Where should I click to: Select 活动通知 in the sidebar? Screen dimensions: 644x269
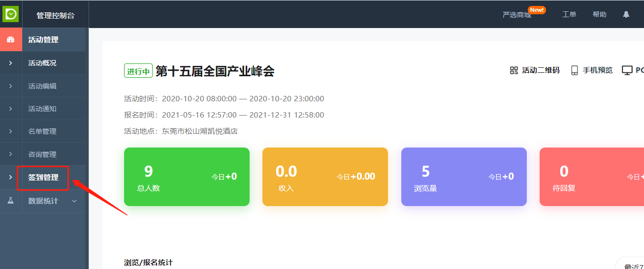(42, 109)
